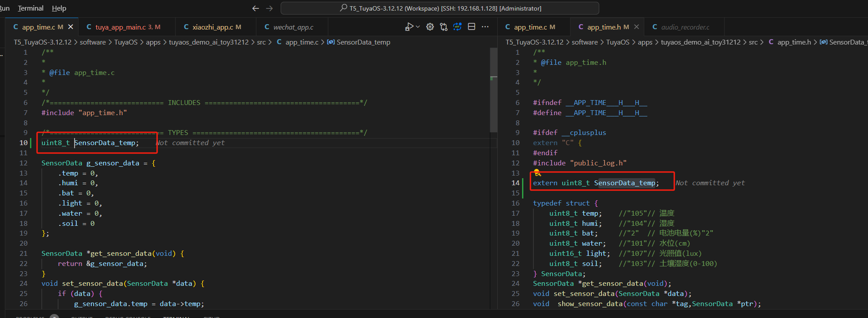Click the C file icon on audio_recorder.c tab
The image size is (868, 318).
click(x=654, y=27)
